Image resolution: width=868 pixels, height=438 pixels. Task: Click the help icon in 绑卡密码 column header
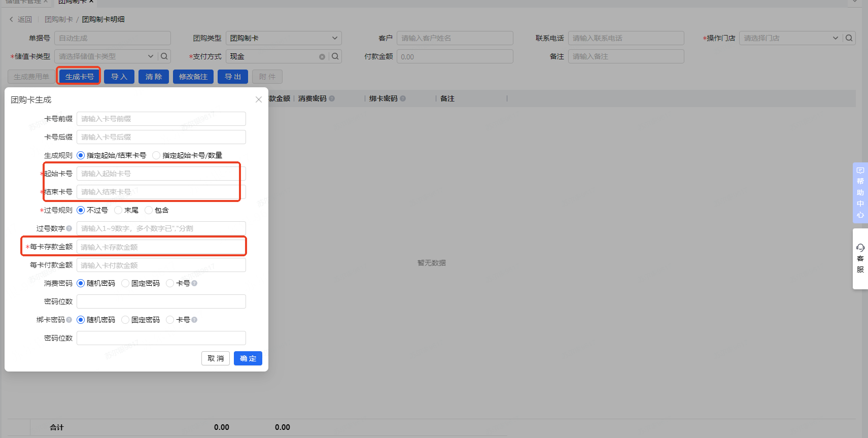pyautogui.click(x=403, y=98)
